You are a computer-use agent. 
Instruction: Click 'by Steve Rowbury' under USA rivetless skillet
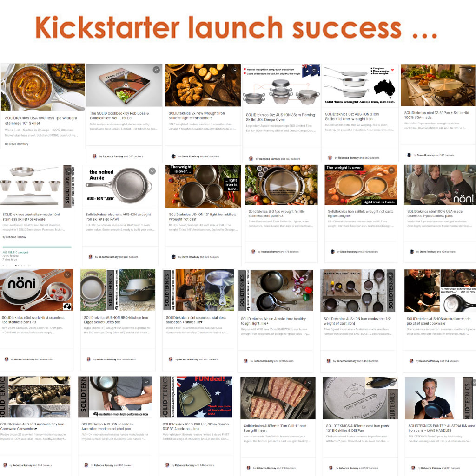click(17, 144)
